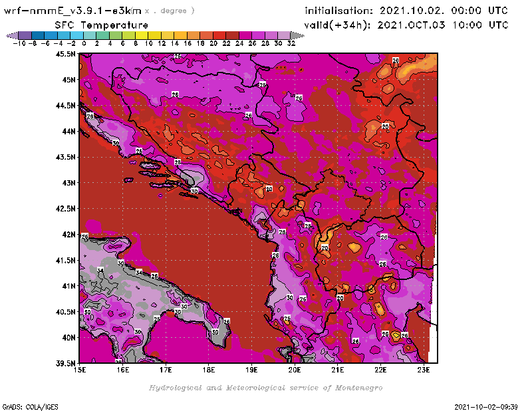
Task: Click the legend value '0'
Action: click(x=84, y=43)
